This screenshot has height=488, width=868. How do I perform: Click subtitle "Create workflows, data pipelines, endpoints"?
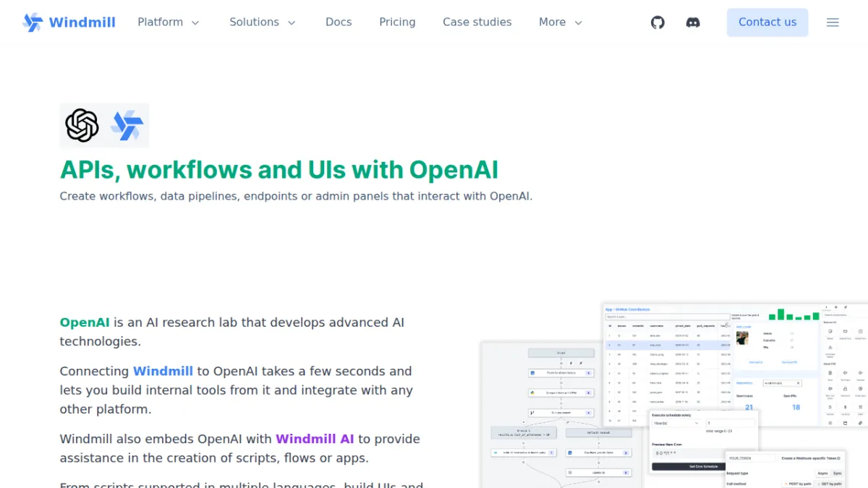click(296, 196)
